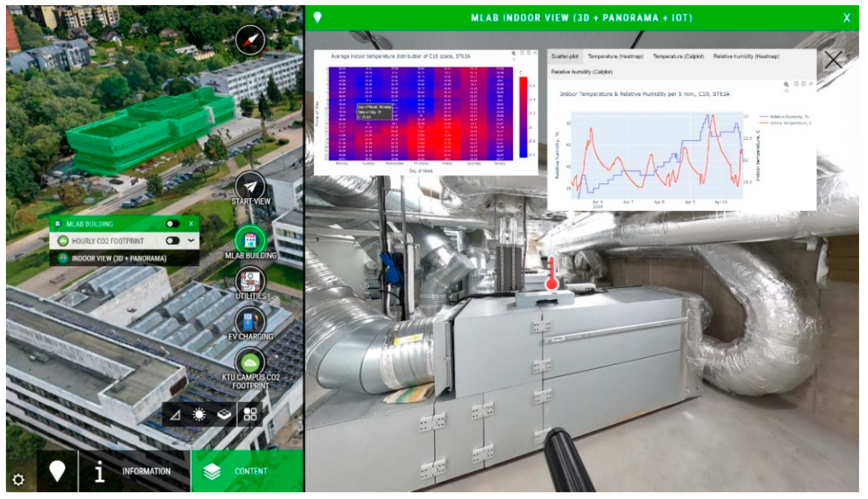Screen dimensions: 868x499
Task: Click the compass navigation icon
Action: [x=251, y=40]
